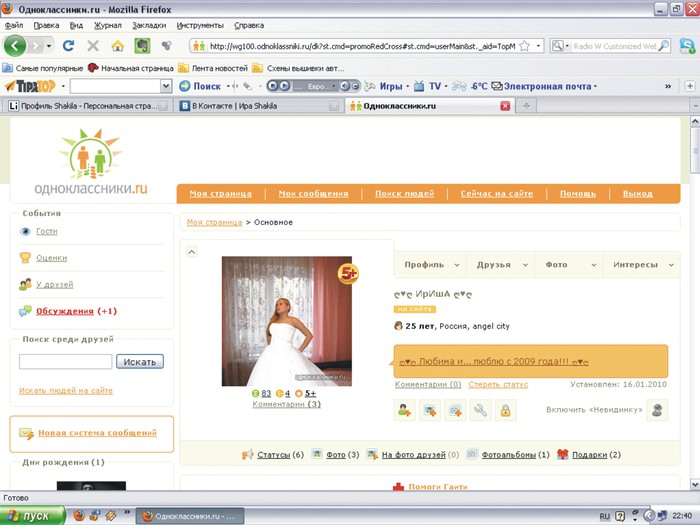
Task: Reload the page with the blue Refresh icon
Action: pyautogui.click(x=68, y=46)
